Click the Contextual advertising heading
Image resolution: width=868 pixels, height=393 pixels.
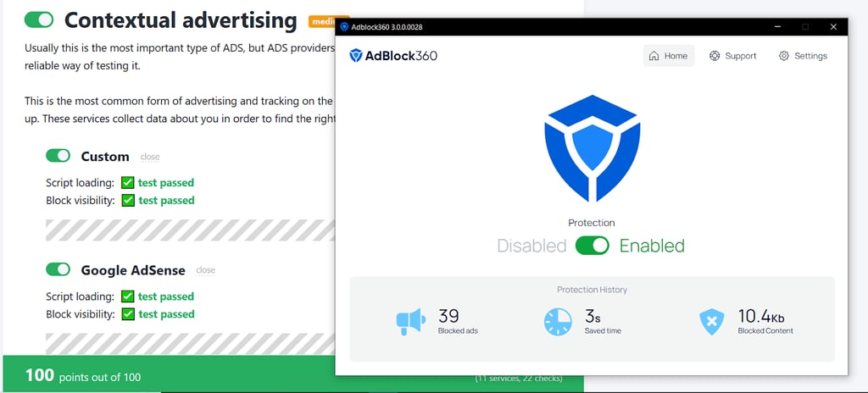[x=181, y=20]
